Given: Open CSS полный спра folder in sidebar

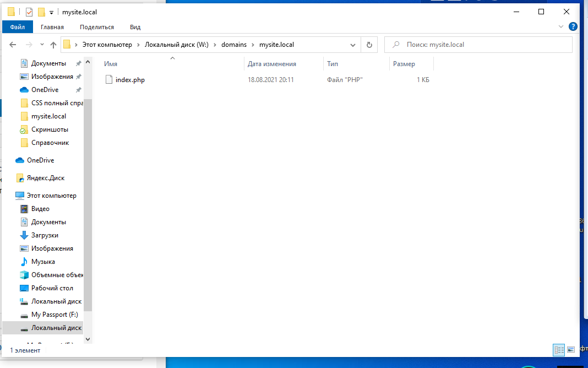Looking at the screenshot, I should (x=57, y=103).
